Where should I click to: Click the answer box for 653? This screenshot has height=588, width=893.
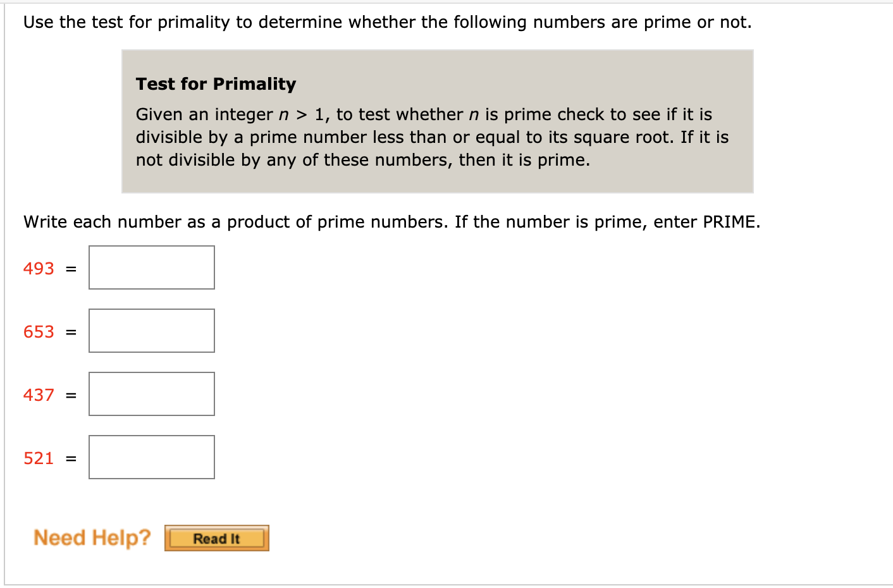(151, 330)
